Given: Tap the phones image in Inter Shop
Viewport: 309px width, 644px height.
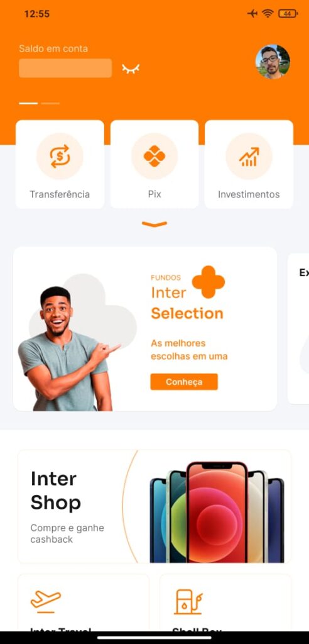Looking at the screenshot, I should (x=217, y=512).
